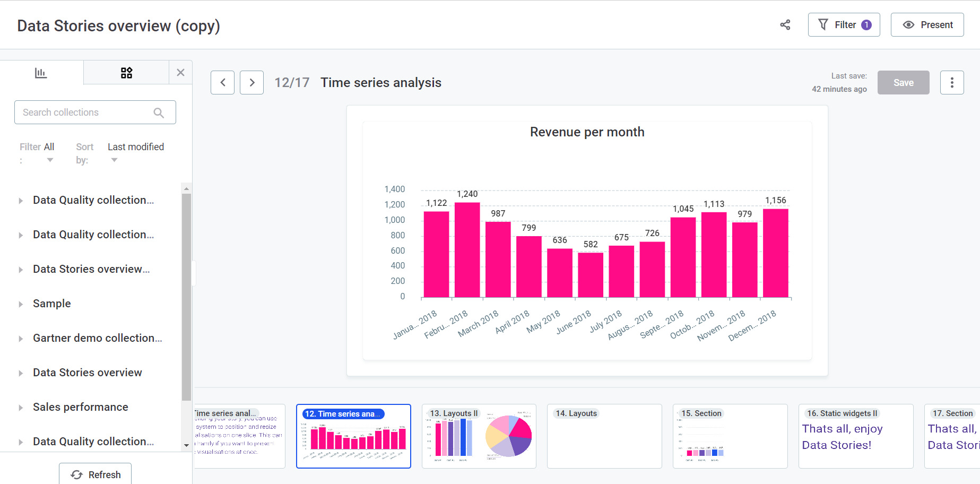980x484 pixels.
Task: Advance to next slide arrow
Action: (x=251, y=83)
